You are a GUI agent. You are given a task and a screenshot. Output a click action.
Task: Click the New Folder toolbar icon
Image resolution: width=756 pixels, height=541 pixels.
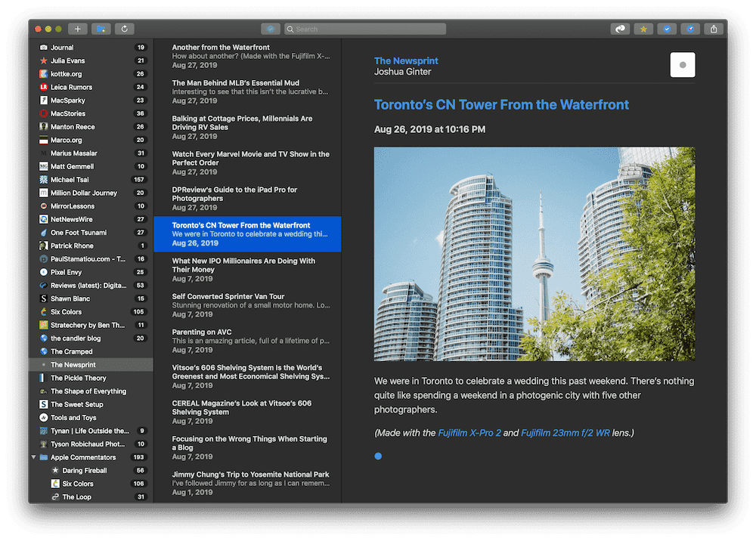[101, 29]
